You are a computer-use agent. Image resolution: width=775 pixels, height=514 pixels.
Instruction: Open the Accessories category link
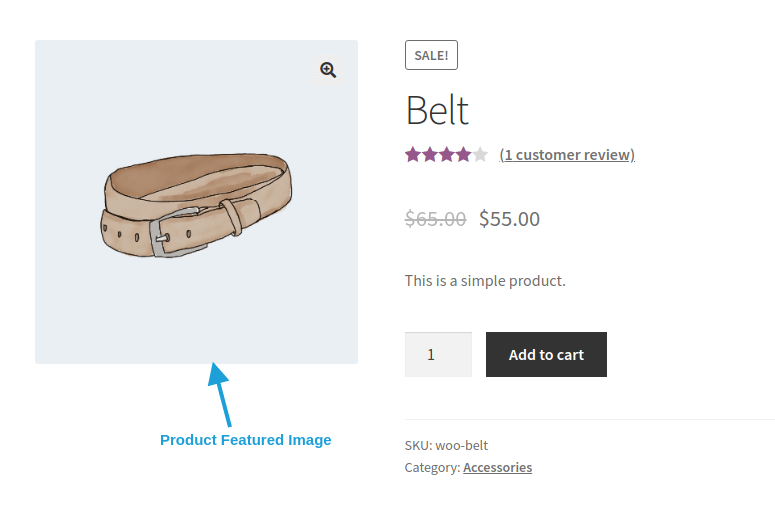[497, 467]
